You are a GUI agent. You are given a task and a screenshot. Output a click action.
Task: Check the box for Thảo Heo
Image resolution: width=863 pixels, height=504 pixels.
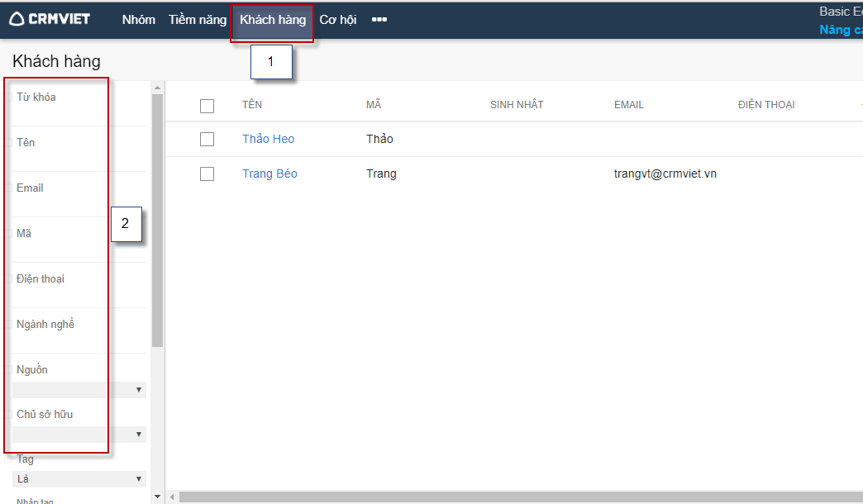[207, 140]
